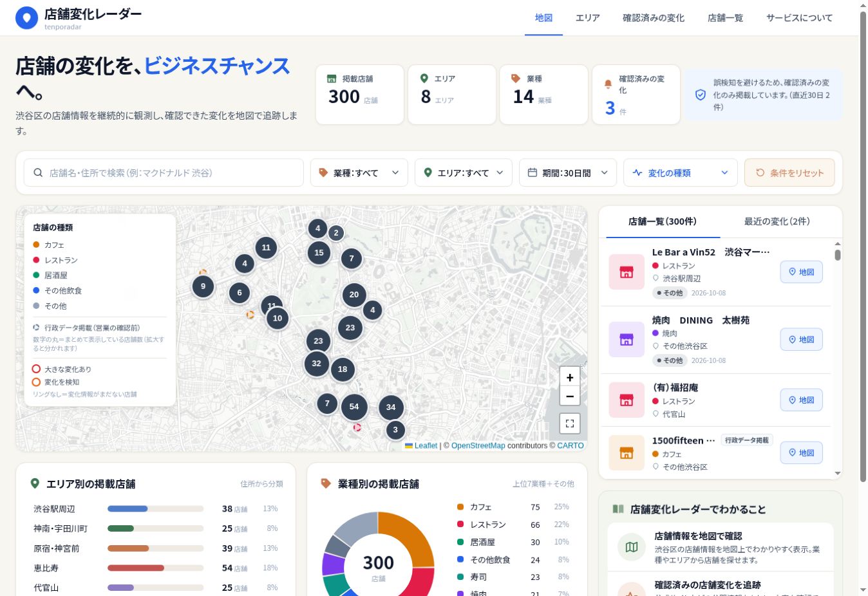Click the book icon beside 店舗変化レーダーでわかること
Viewport: 868px width, 596px height.
[x=618, y=509]
